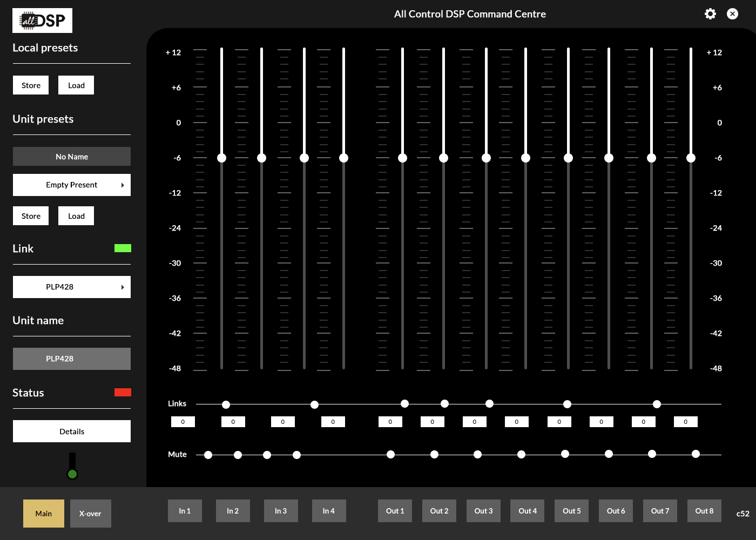Open the Status Details button
This screenshot has width=756, height=540.
(x=72, y=431)
